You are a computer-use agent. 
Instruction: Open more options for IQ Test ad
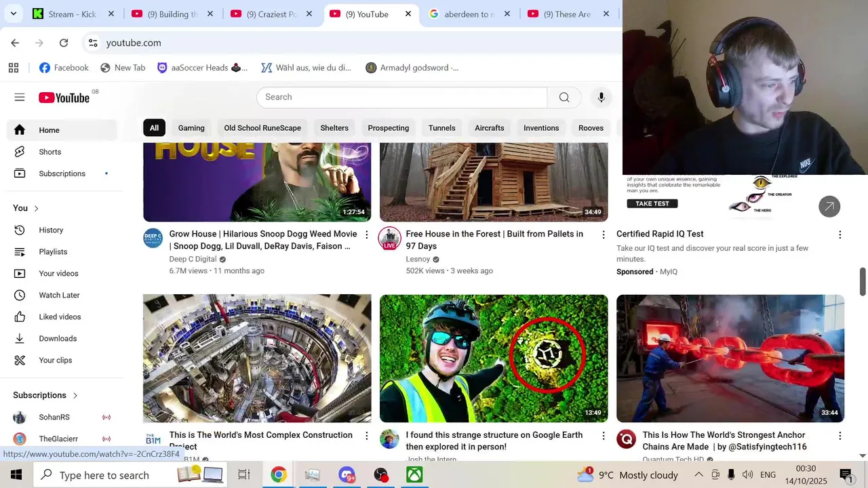tap(840, 235)
